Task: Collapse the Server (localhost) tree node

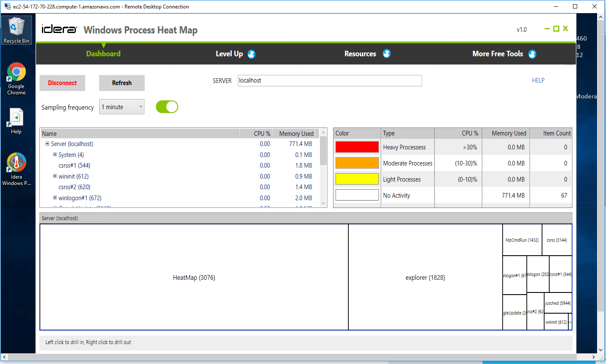Action: (x=47, y=144)
